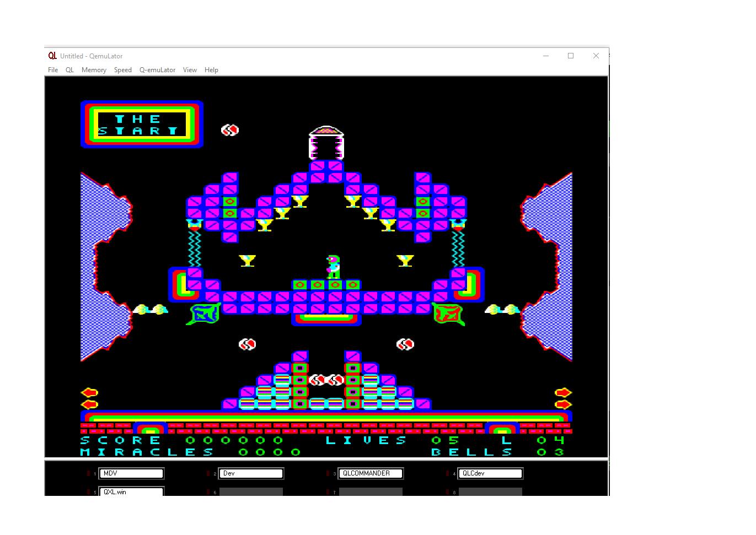
Task: Select drive slot 3 labeled QLCOMMANDER
Action: 371,473
